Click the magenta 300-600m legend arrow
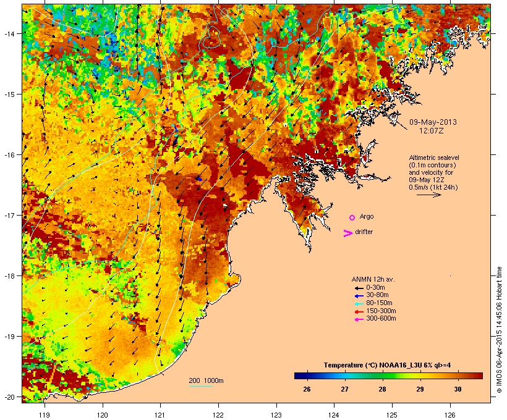507x420 pixels. coord(359,319)
